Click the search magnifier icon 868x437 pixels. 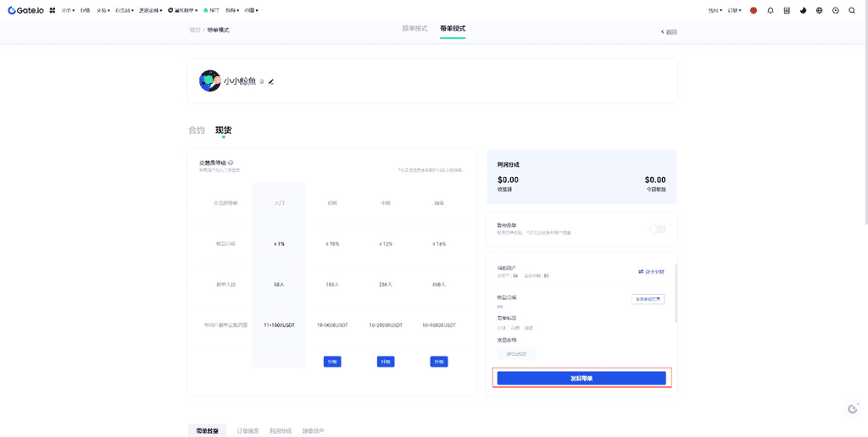click(x=851, y=10)
